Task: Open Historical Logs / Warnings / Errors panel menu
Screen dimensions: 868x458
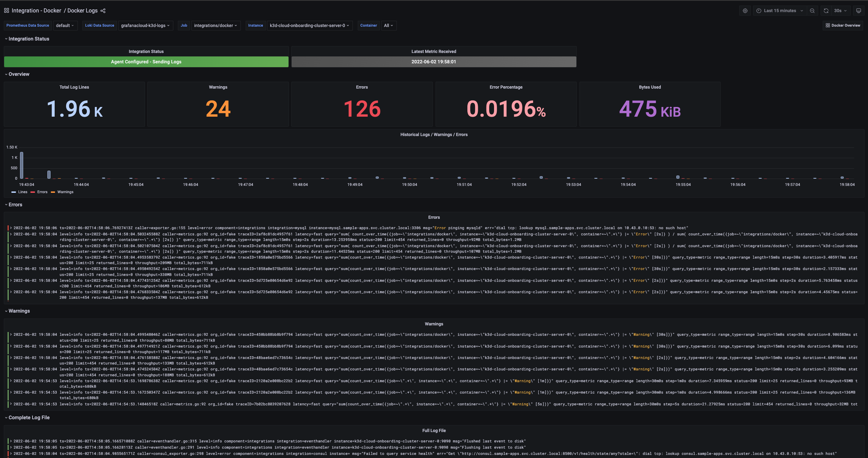Action: [434, 135]
